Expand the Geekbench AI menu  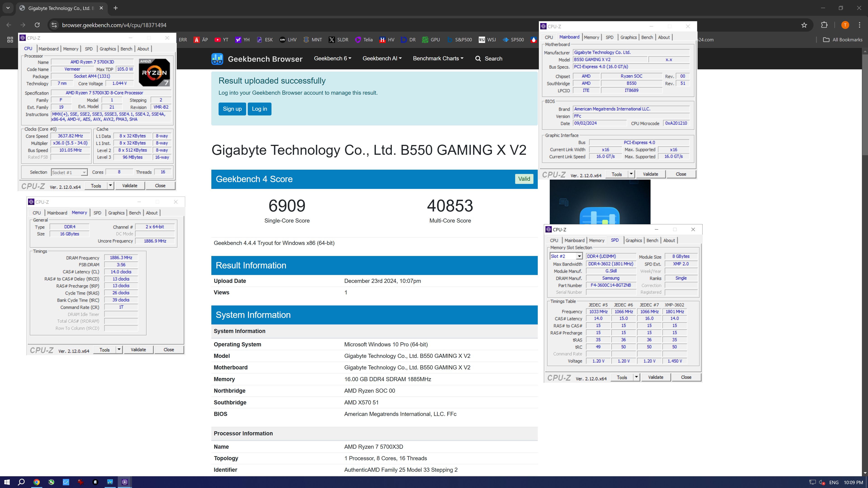(x=382, y=59)
